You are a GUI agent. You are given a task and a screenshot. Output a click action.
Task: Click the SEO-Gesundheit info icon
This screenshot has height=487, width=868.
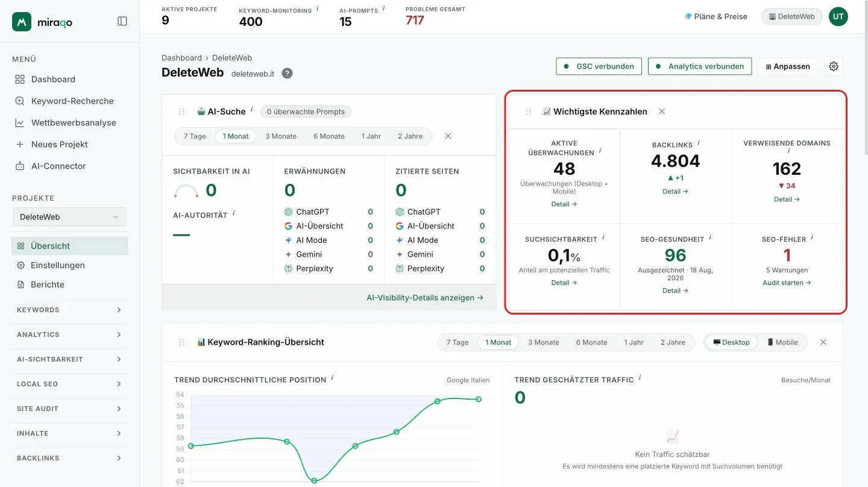[710, 237]
